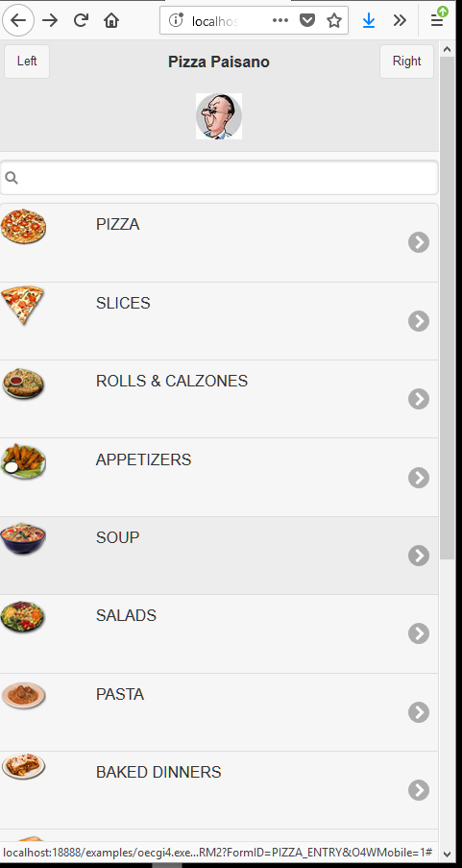The width and height of the screenshot is (462, 868).
Task: Bookmark this page with the star icon
Action: point(333,20)
